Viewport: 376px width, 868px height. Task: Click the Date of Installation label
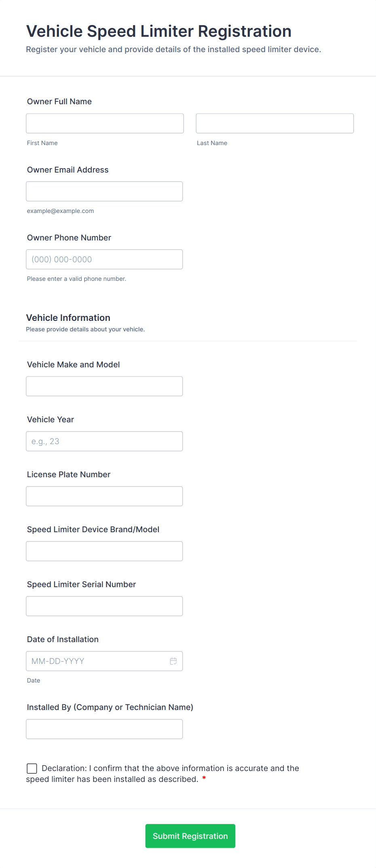[63, 639]
